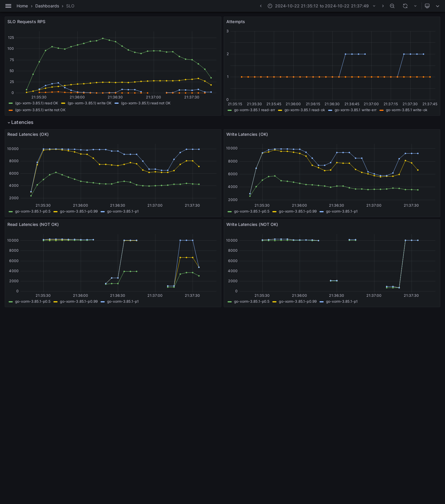Open Read Latencies (OK) panel title
The image size is (445, 504).
pyautogui.click(x=28, y=134)
